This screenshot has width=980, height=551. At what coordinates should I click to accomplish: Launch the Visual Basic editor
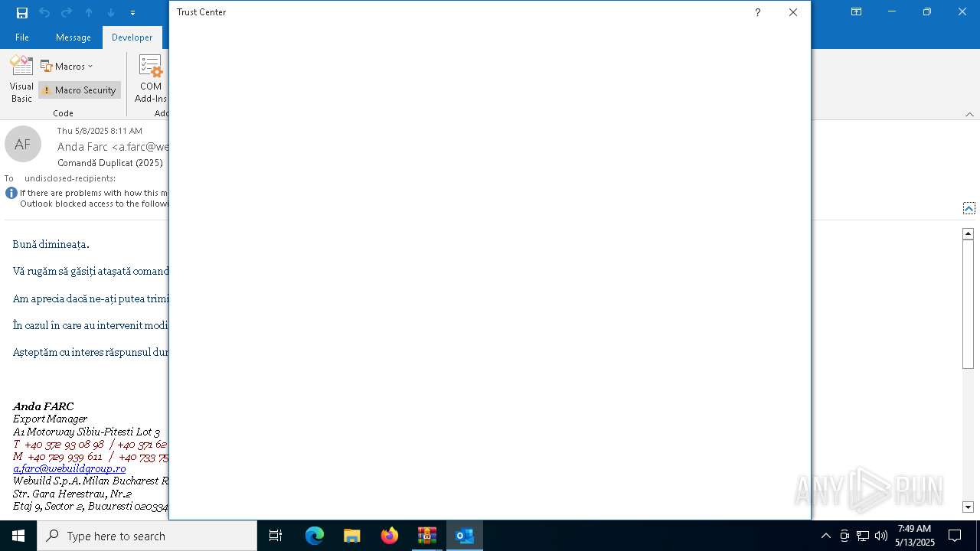tap(21, 79)
